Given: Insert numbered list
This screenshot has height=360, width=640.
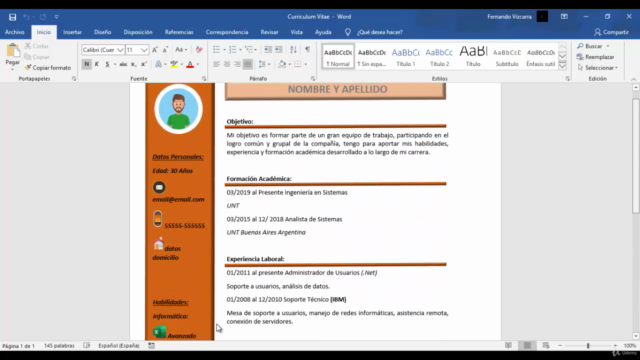Looking at the screenshot, I should click(x=233, y=50).
